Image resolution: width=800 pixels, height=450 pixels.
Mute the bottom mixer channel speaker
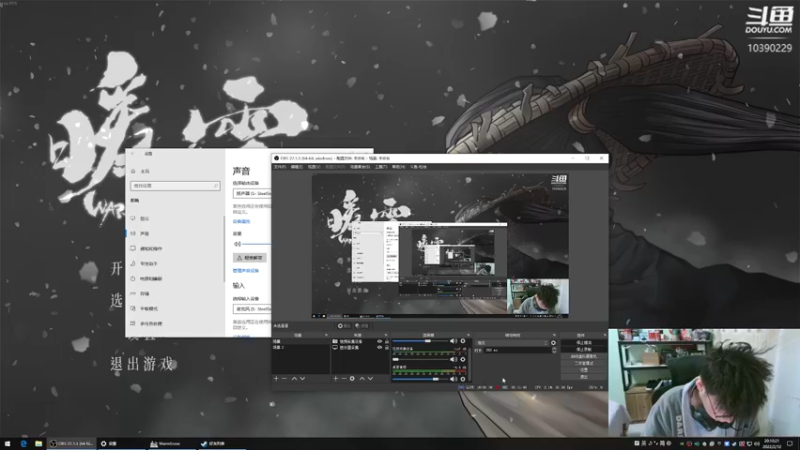point(453,379)
